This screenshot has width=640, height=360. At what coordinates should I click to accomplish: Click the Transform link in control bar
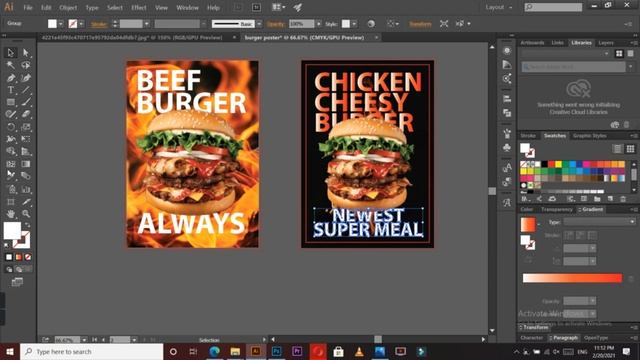click(x=420, y=24)
